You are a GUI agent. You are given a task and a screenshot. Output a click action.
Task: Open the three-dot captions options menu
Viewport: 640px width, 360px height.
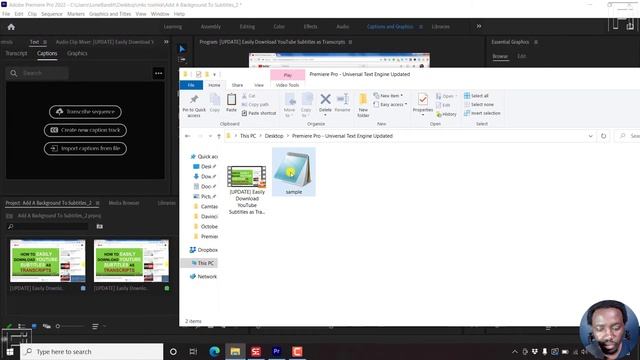pyautogui.click(x=158, y=73)
